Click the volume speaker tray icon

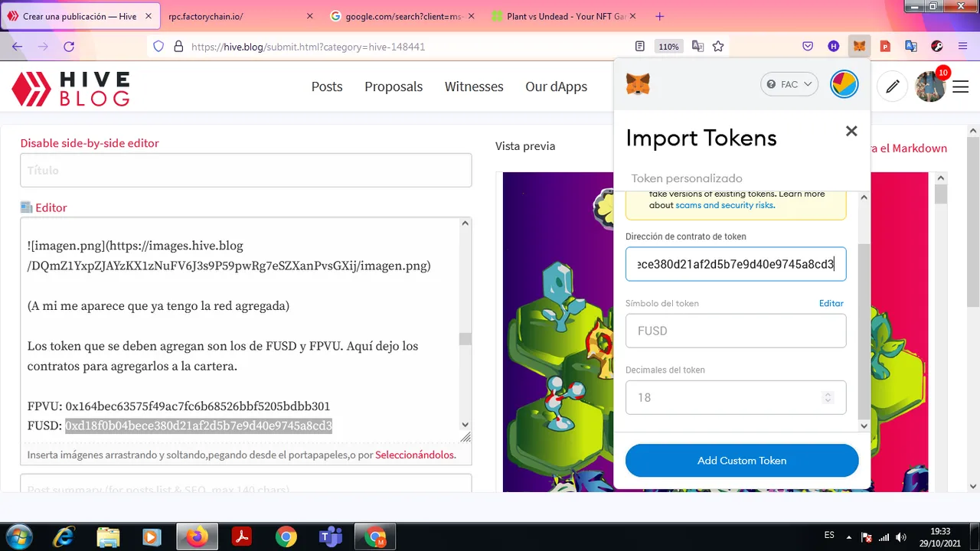[x=901, y=537]
